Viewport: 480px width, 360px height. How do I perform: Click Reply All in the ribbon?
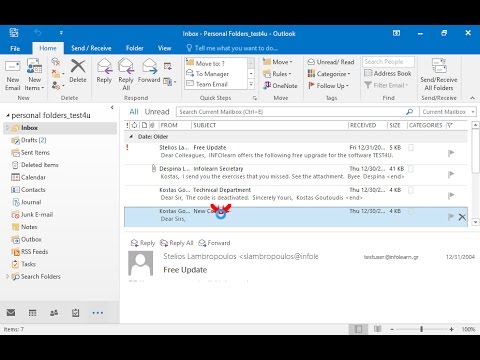[126, 75]
